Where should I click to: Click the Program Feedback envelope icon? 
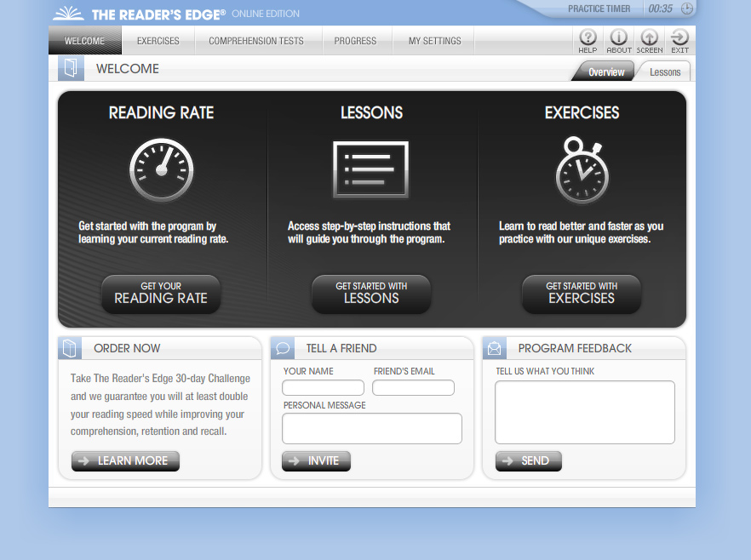pos(494,348)
